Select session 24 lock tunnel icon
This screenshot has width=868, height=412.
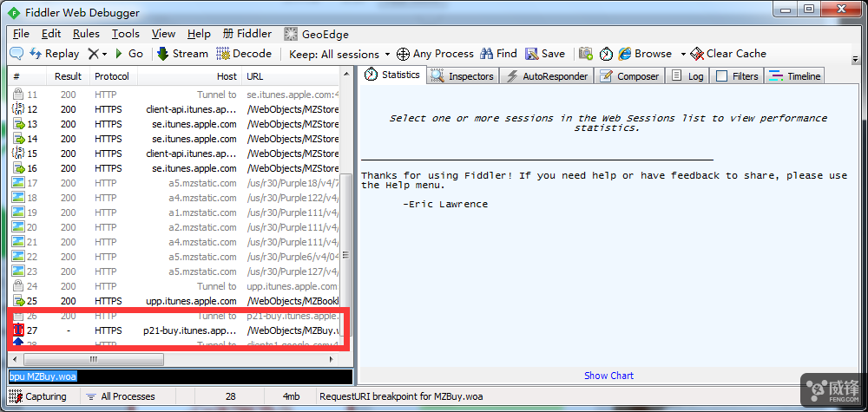point(17,286)
